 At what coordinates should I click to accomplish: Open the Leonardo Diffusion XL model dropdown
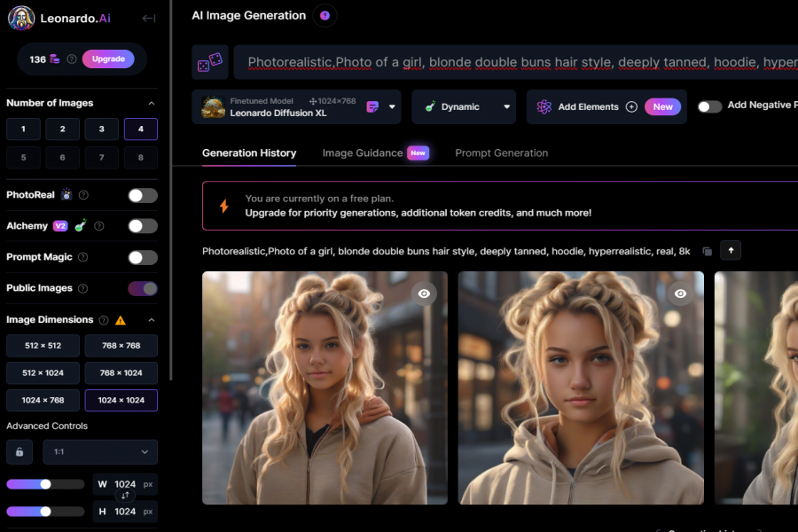[x=393, y=106]
